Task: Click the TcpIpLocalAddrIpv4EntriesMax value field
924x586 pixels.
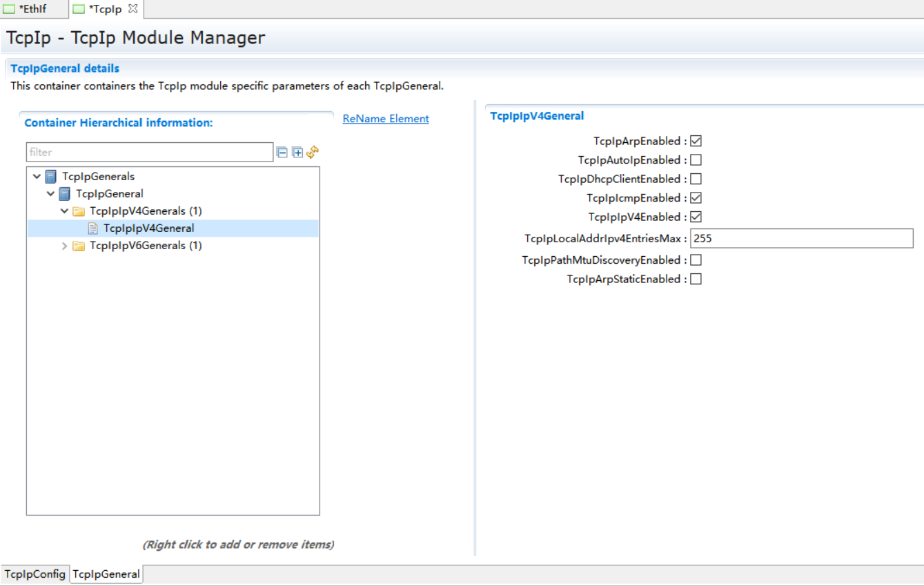Action: [801, 239]
